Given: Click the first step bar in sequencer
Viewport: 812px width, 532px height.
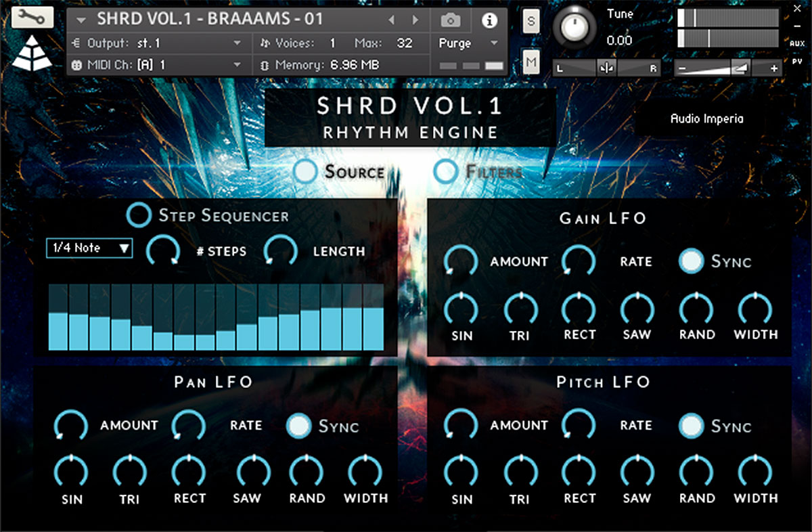Looking at the screenshot, I should coord(58,317).
